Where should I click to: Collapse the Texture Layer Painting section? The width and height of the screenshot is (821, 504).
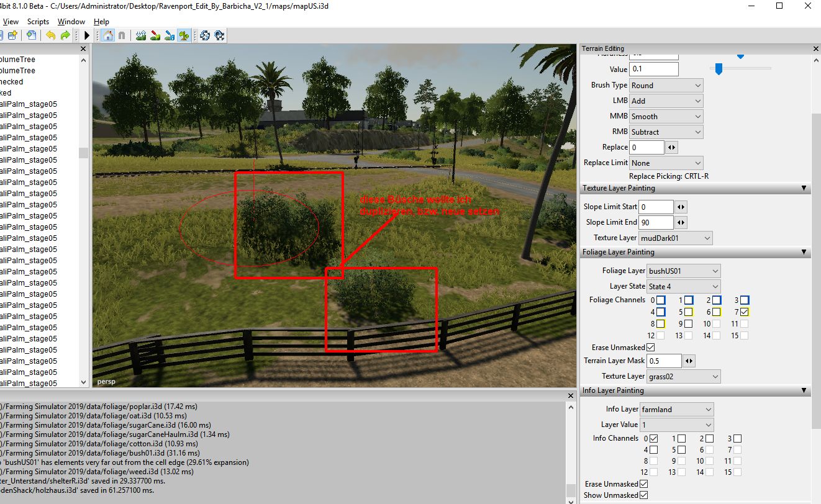click(x=804, y=188)
